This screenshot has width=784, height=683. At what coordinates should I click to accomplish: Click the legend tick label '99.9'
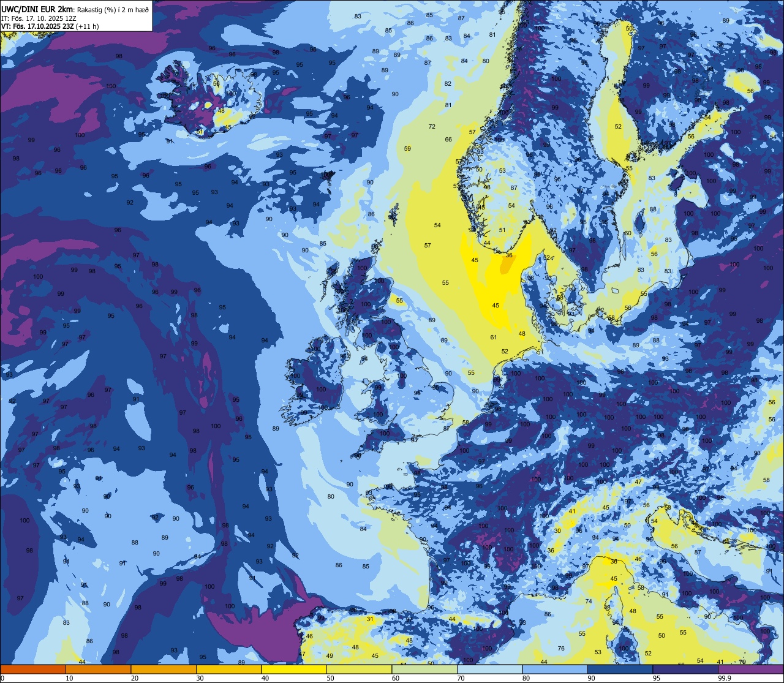[725, 678]
